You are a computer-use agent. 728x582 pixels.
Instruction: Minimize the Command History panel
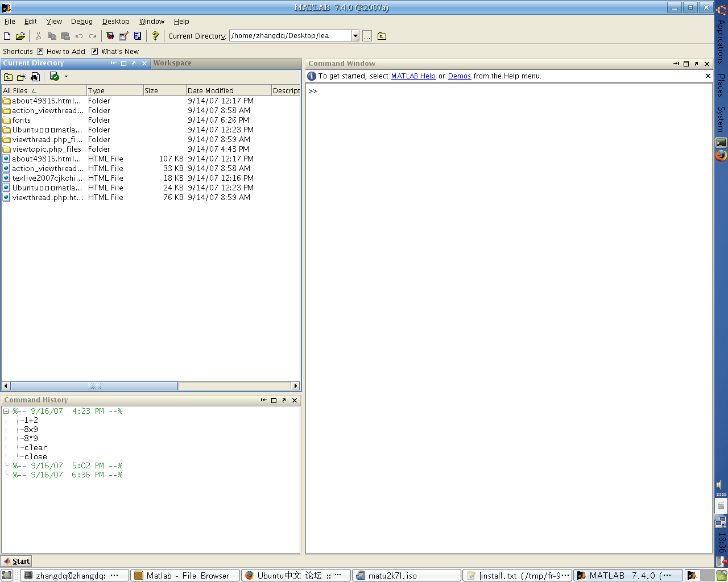[264, 400]
